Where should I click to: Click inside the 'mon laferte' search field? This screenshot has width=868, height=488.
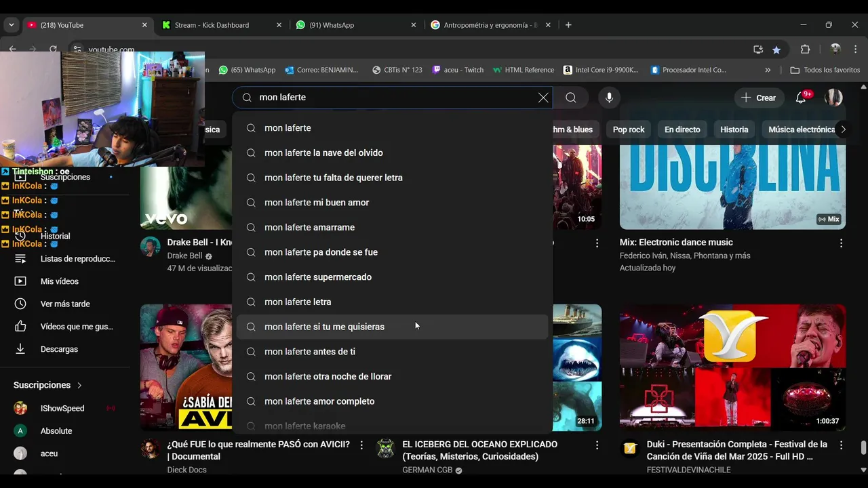point(393,98)
